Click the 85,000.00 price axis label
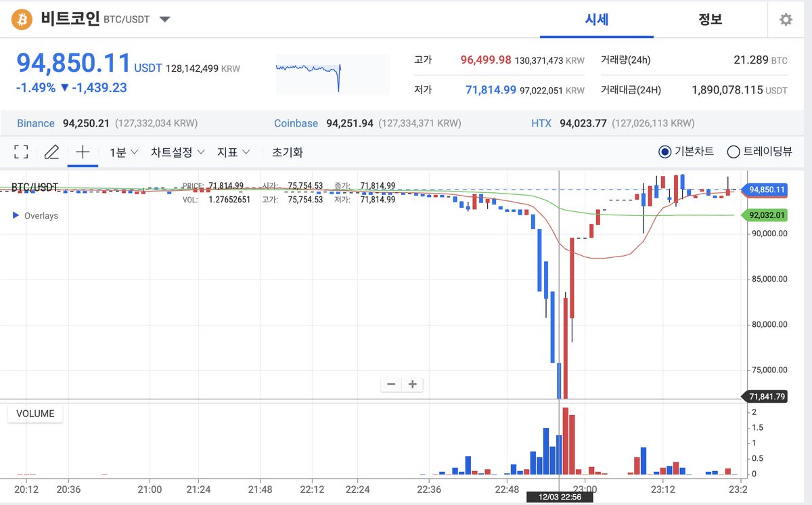 coord(769,279)
